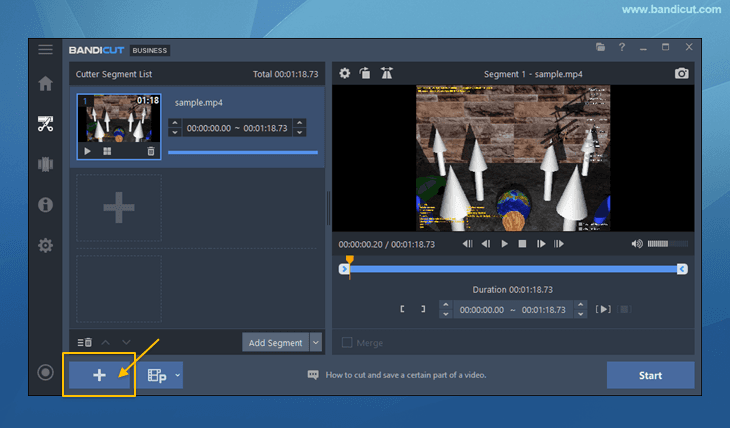The image size is (730, 428).
Task: Open the hamburger menu at top left
Action: (x=45, y=49)
